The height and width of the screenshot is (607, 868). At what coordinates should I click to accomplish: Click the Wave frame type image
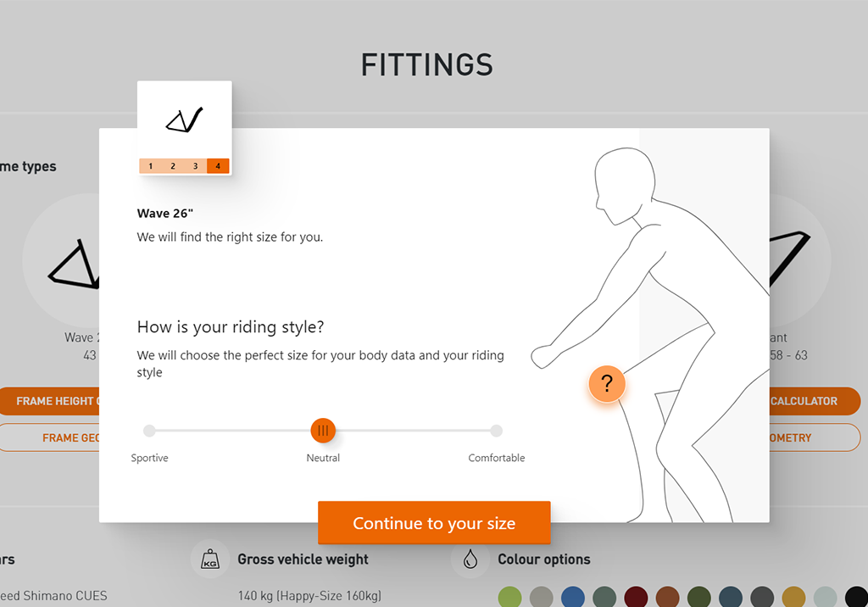(x=73, y=265)
